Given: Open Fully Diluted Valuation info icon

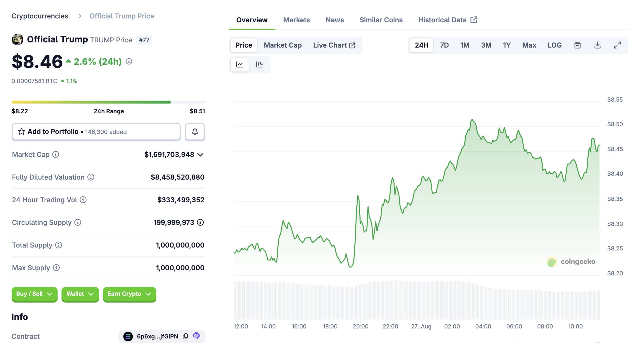Looking at the screenshot, I should pos(91,177).
